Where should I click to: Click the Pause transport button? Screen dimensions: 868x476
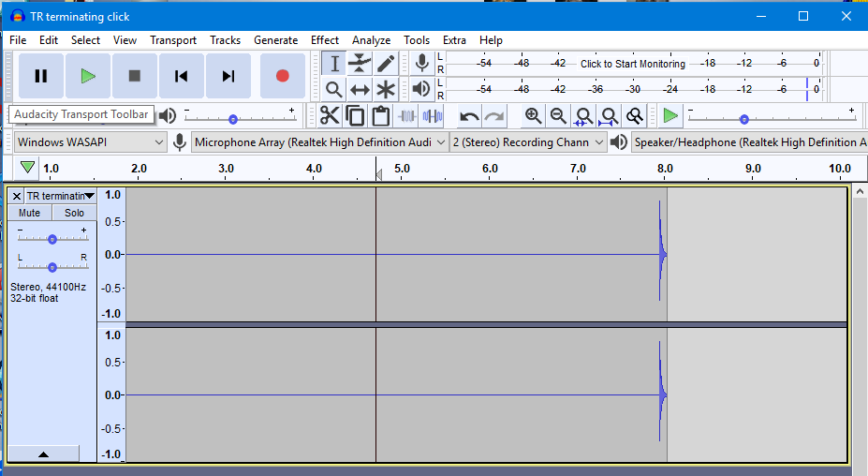[41, 76]
